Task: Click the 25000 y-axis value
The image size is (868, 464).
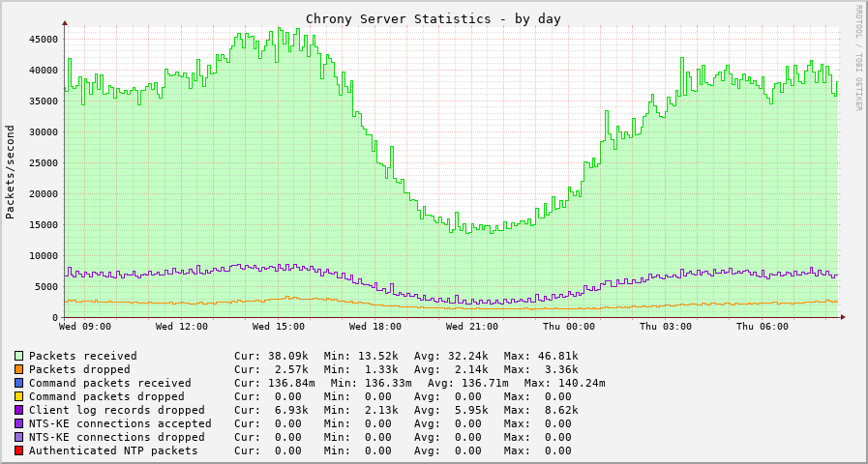Action: tap(44, 163)
